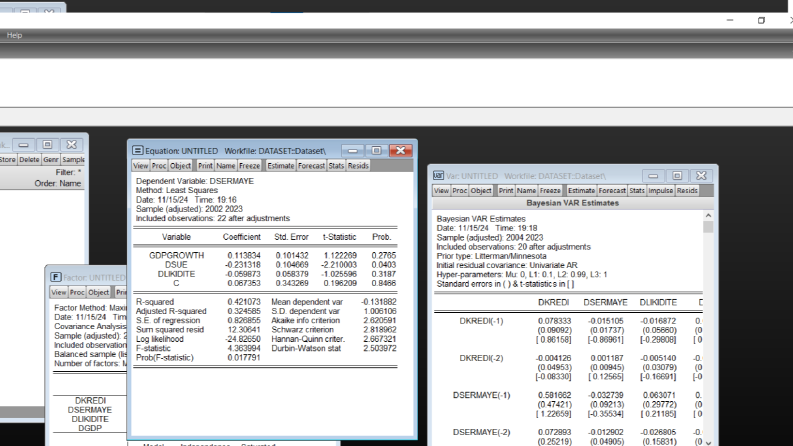Click the DSERMAYE column header in Var
This screenshot has width=793, height=446.
pyautogui.click(x=605, y=302)
